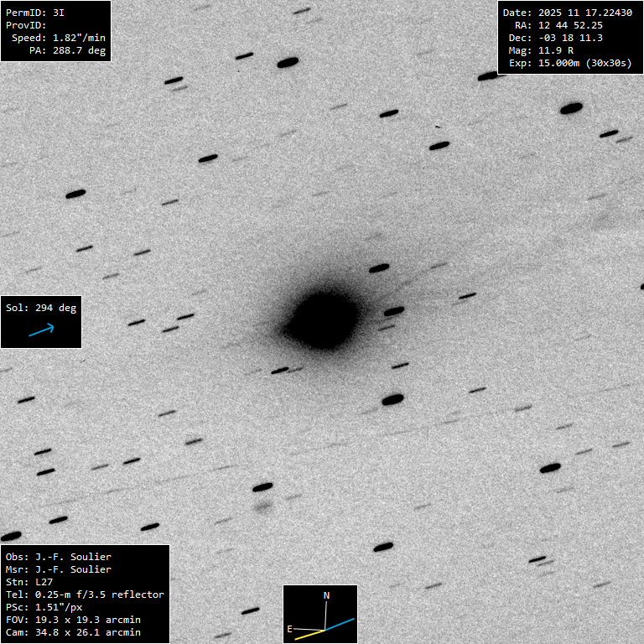Click the center of the comet's dark coma
Screen dimensions: 644x644
pyautogui.click(x=323, y=319)
